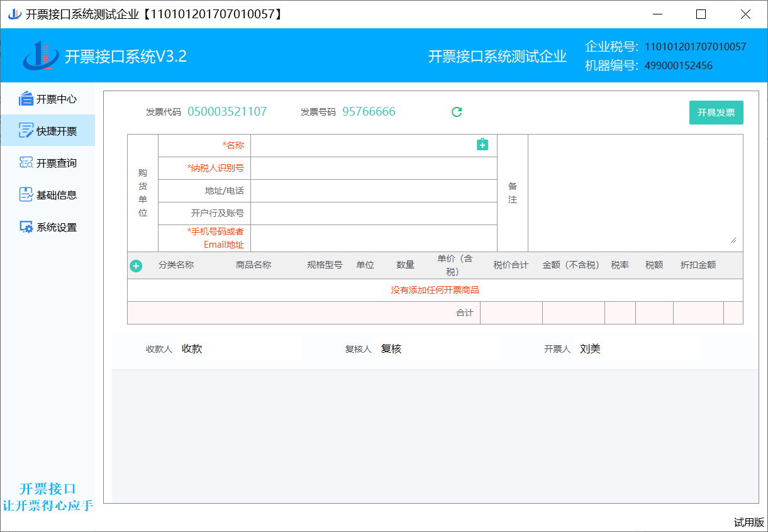Select the 快捷开票 sidebar icon
The width and height of the screenshot is (768, 532).
(x=26, y=131)
